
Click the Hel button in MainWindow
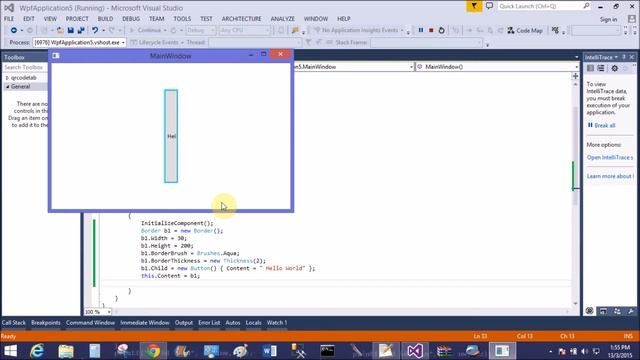tap(171, 136)
